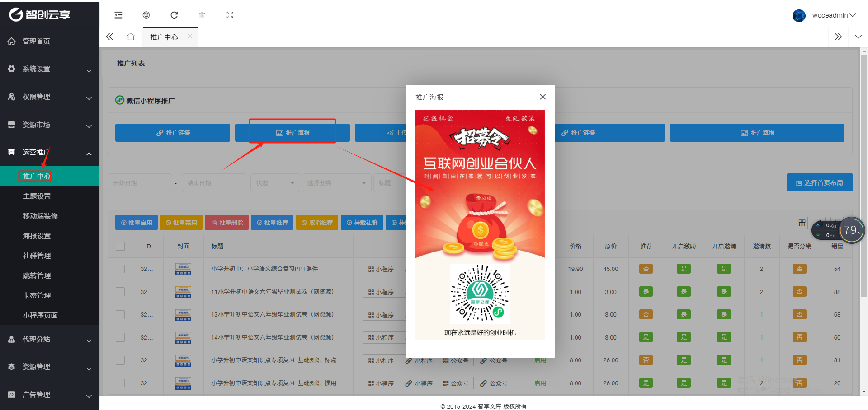Click 批量推荐 button
This screenshot has height=410, width=868.
272,223
